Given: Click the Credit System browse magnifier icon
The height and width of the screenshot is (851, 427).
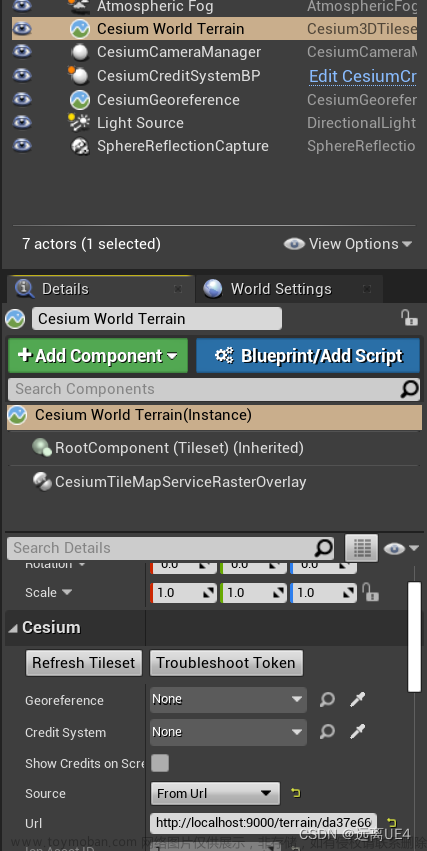Looking at the screenshot, I should [327, 732].
